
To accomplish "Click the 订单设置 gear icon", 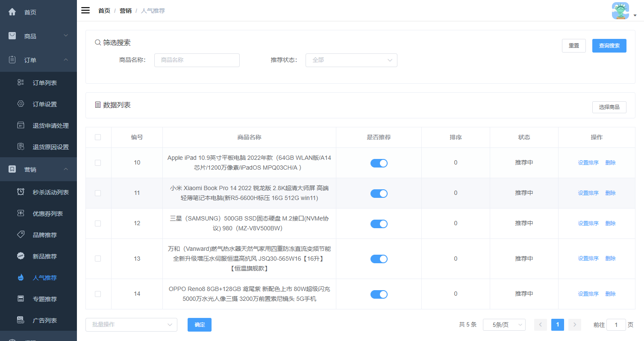I will click(x=21, y=104).
